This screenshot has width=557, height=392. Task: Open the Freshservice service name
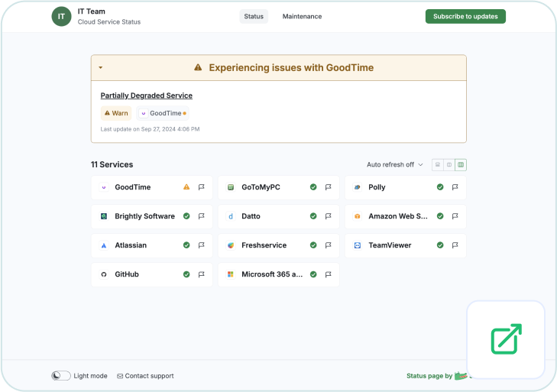click(264, 245)
